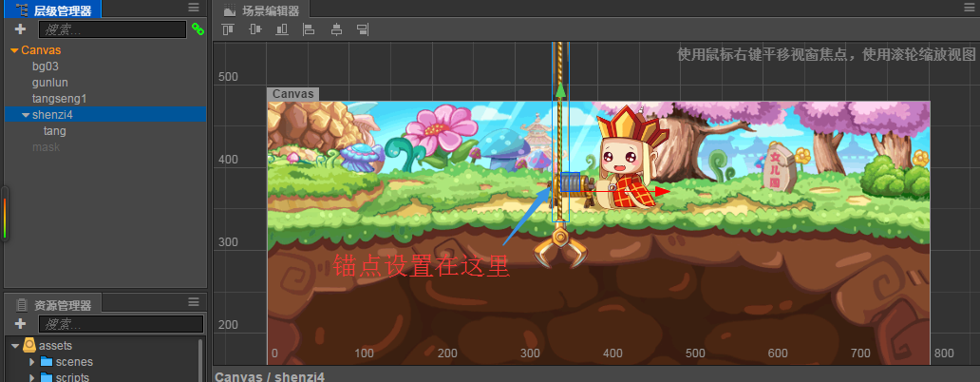Screen dimensions: 980x382
Task: Select the shenzi4 node row
Action: point(105,114)
